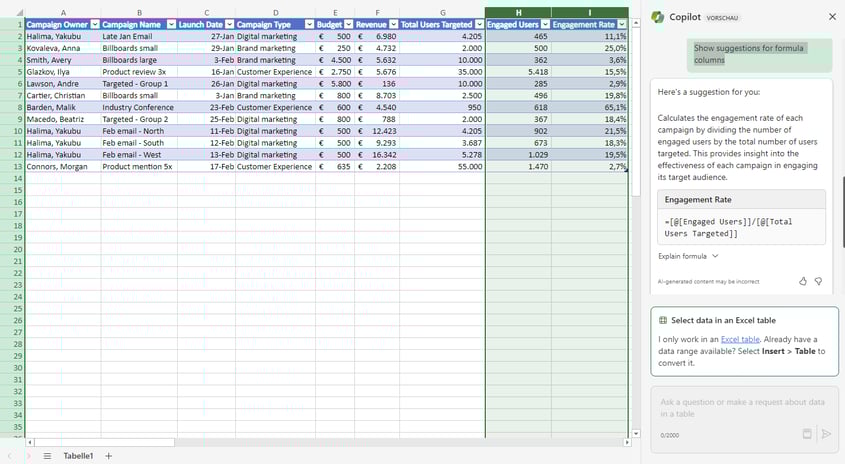Select cell 'Kovaleva, Anna'

(x=63, y=48)
